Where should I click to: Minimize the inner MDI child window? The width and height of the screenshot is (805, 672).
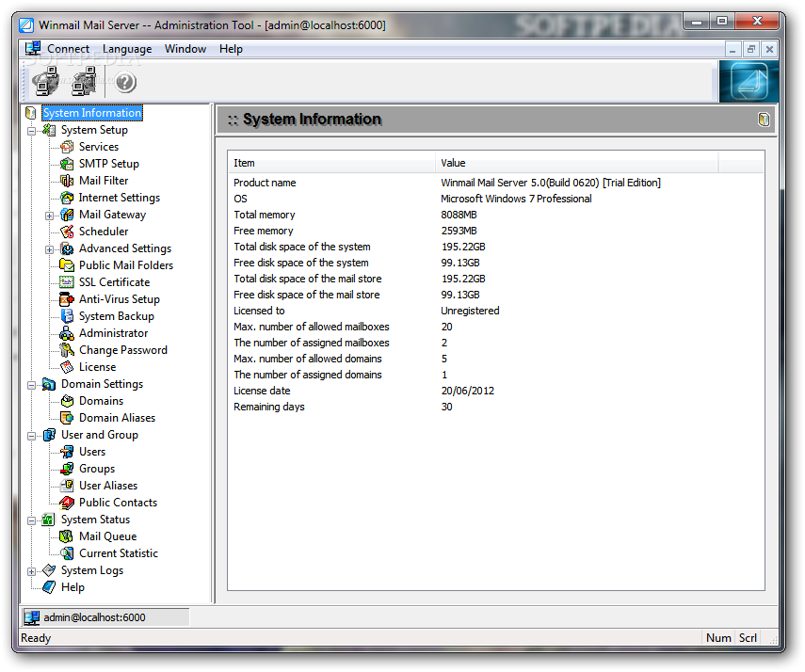tap(733, 49)
